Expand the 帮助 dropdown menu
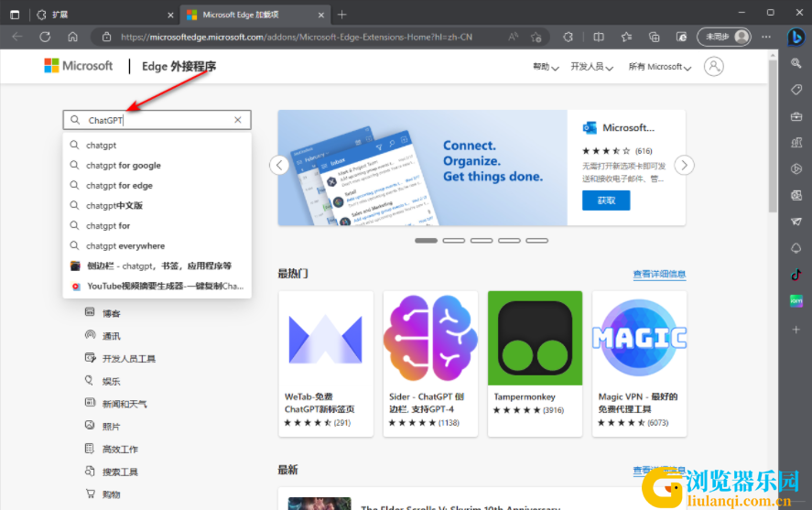 click(x=546, y=67)
